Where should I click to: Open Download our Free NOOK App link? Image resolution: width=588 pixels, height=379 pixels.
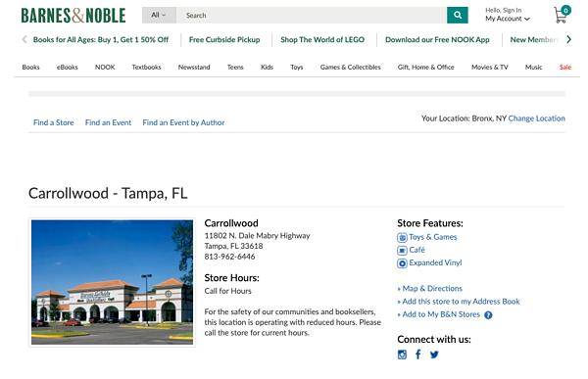pos(437,40)
